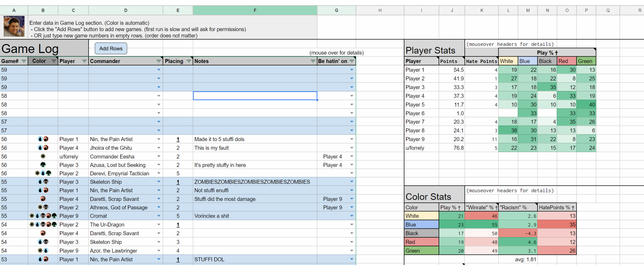Click the meme photo in the instructions row
Viewport: 644px width, 265px height.
pos(14,26)
